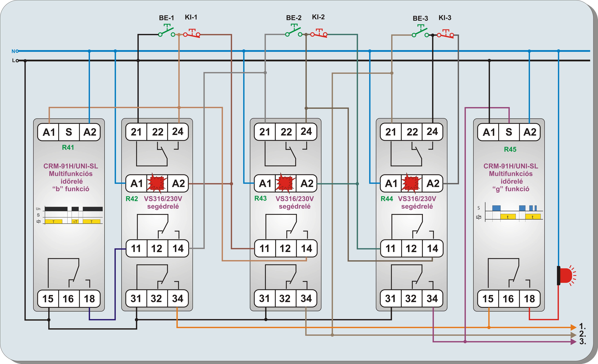Viewport: 598px width, 364px height.
Task: Click terminal S of timer relay R41
Action: [69, 132]
